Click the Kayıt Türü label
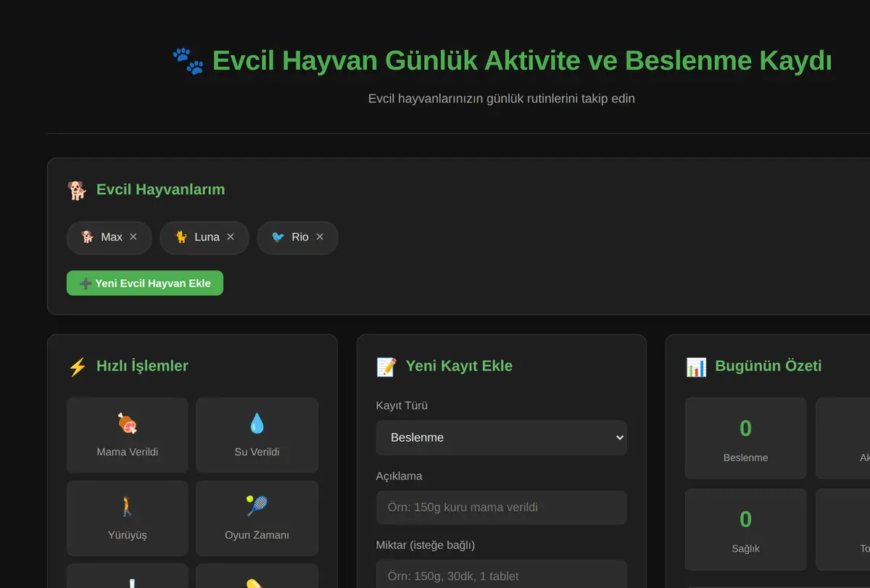 point(402,406)
